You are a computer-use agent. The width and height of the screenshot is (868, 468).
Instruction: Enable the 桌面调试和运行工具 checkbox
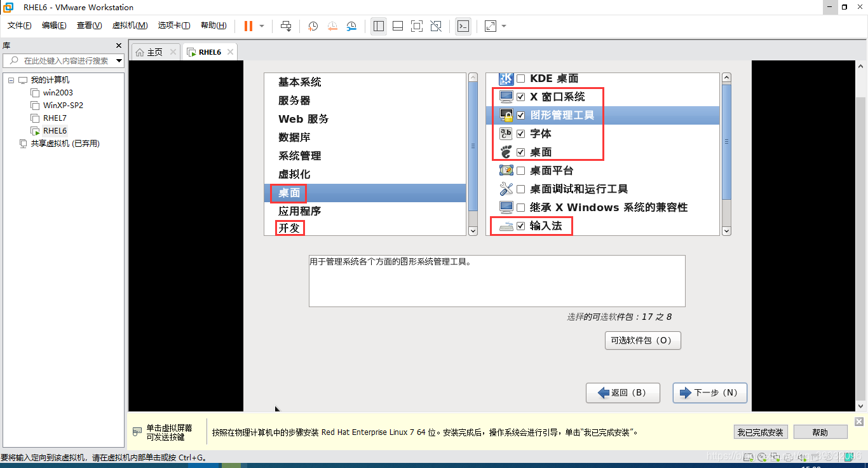coord(520,189)
